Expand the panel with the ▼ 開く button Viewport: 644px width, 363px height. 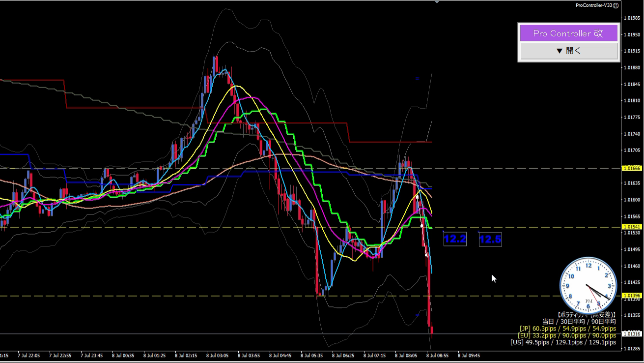569,51
